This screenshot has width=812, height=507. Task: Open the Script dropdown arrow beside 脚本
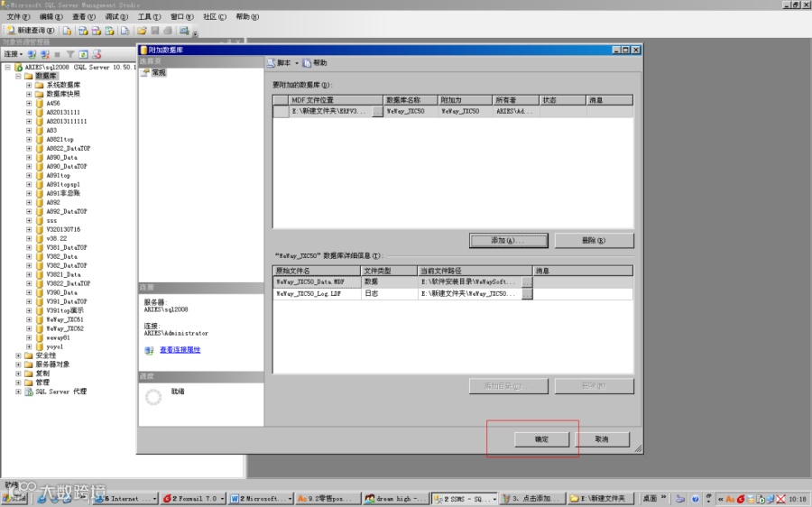click(x=297, y=63)
